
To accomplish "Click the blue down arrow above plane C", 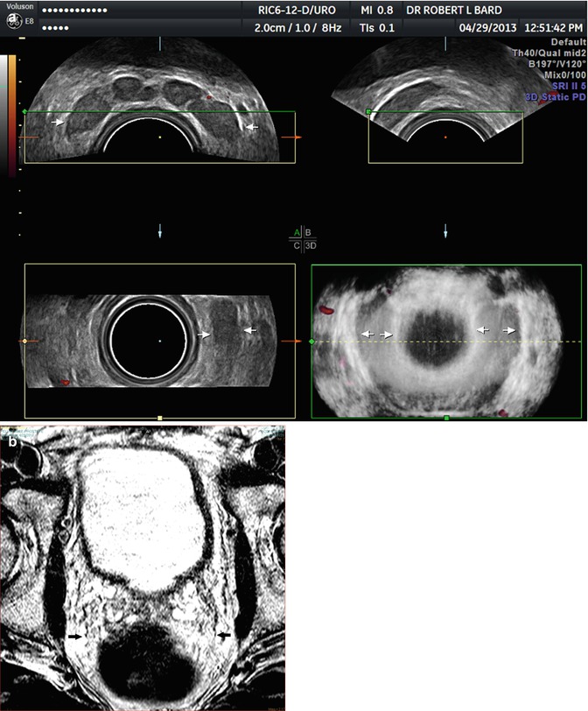I will click(160, 231).
